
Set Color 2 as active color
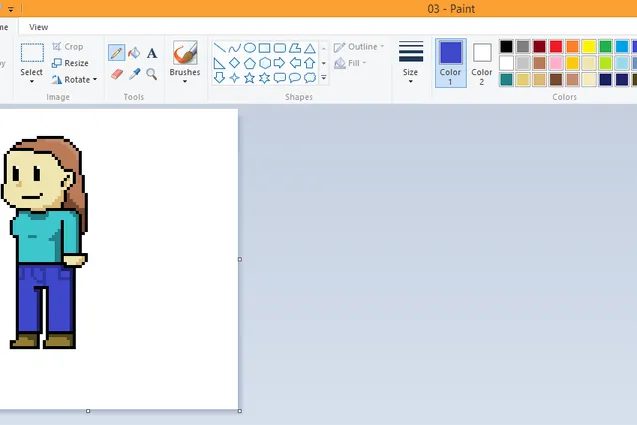(x=482, y=63)
